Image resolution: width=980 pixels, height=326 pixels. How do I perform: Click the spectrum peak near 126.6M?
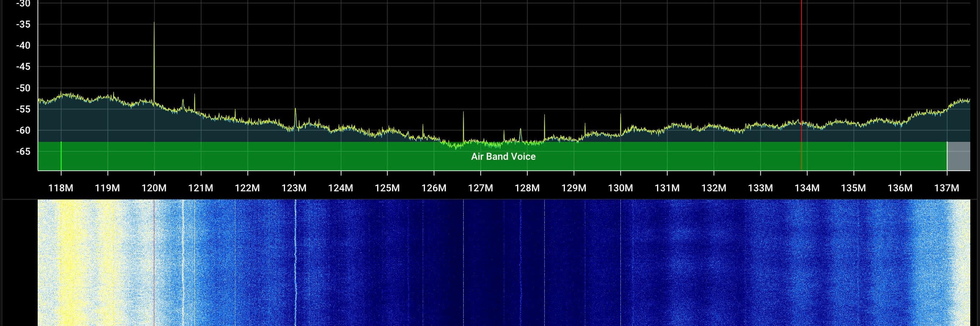463,121
